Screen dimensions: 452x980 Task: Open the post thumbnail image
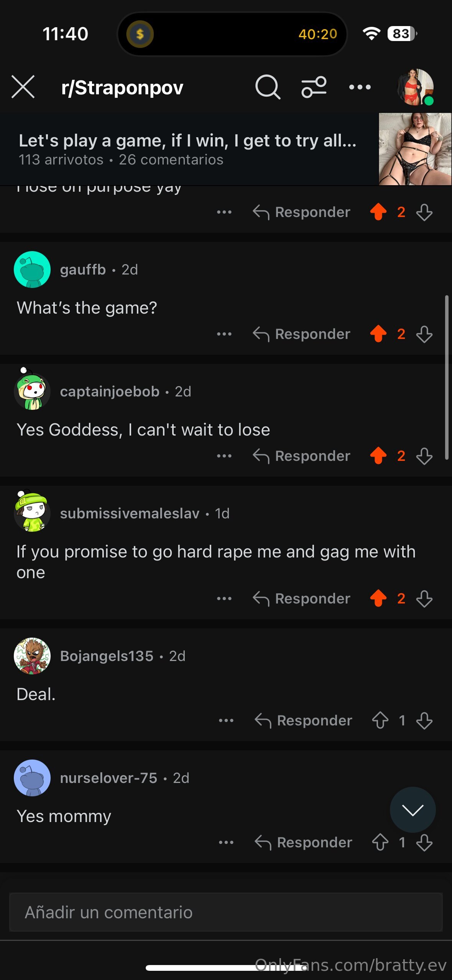click(x=415, y=149)
